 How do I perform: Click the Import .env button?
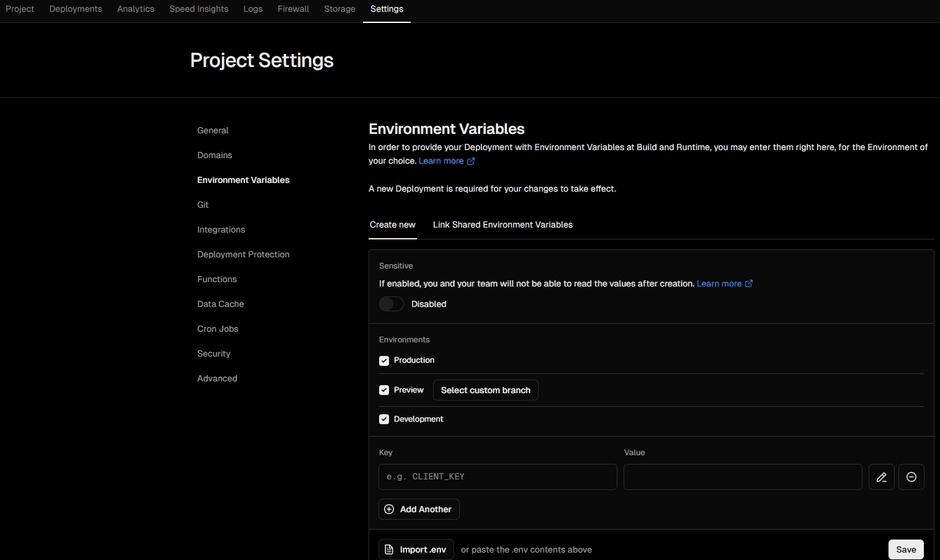(416, 549)
